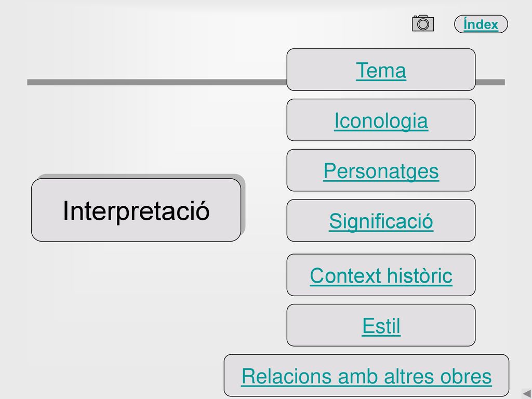This screenshot has height=399, width=532.
Task: Click the previous-slide triangle arrow in corner
Action: pos(526,394)
